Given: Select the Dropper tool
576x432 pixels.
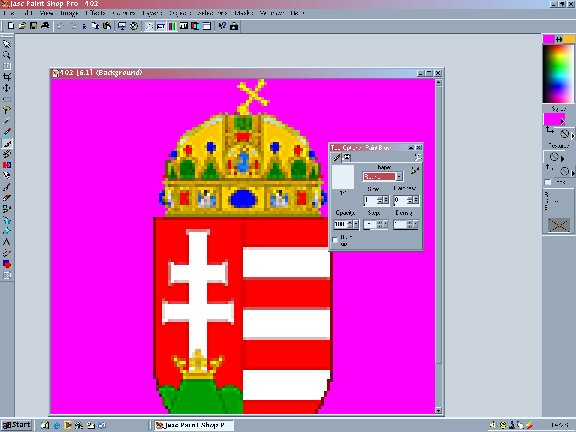Looking at the screenshot, I should [x=7, y=132].
